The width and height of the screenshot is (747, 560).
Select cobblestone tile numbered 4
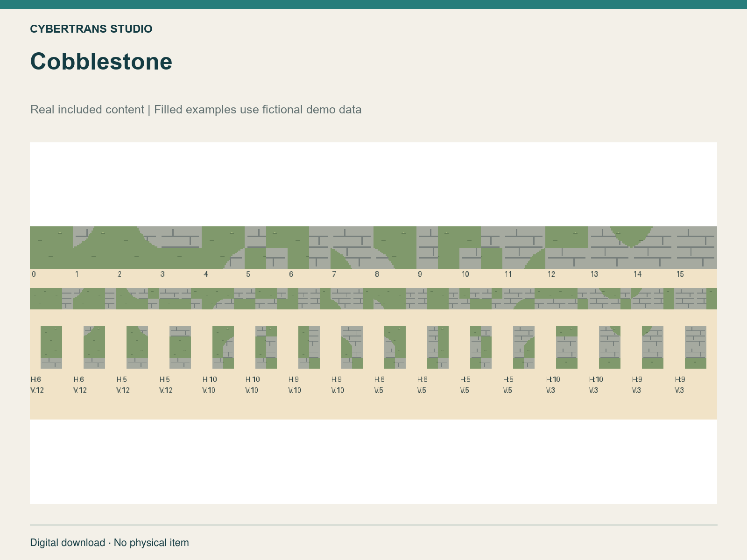pyautogui.click(x=223, y=248)
